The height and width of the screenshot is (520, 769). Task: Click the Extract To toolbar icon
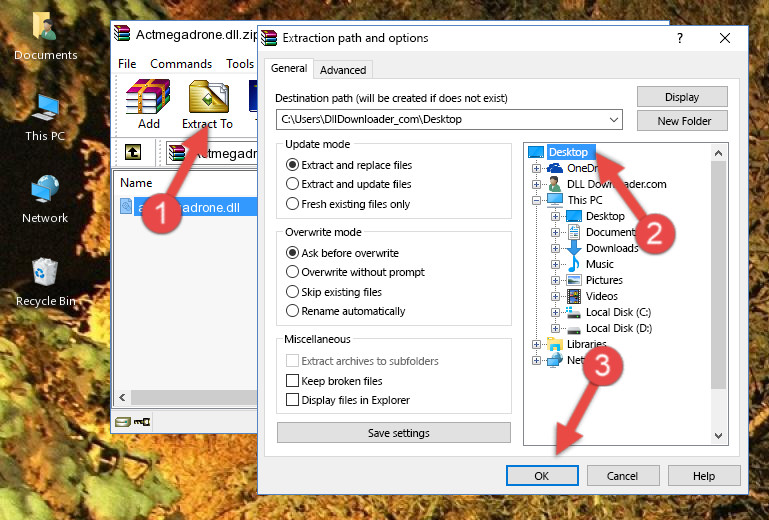[207, 104]
